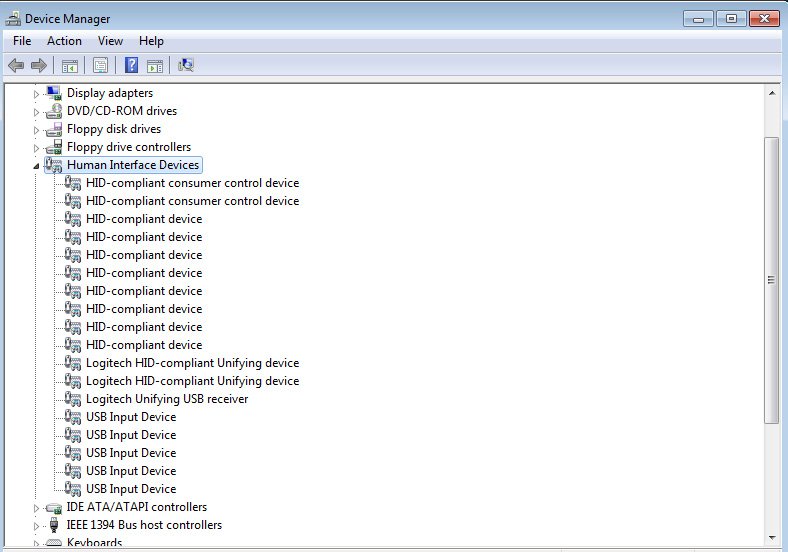Click the Display adapters category icon
This screenshot has height=552, width=788.
coord(53,93)
